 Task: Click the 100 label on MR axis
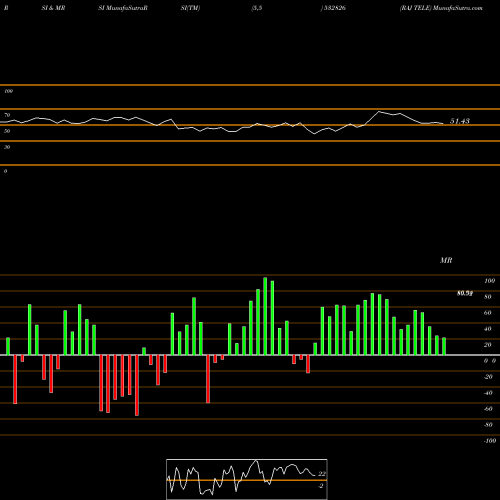489,281
